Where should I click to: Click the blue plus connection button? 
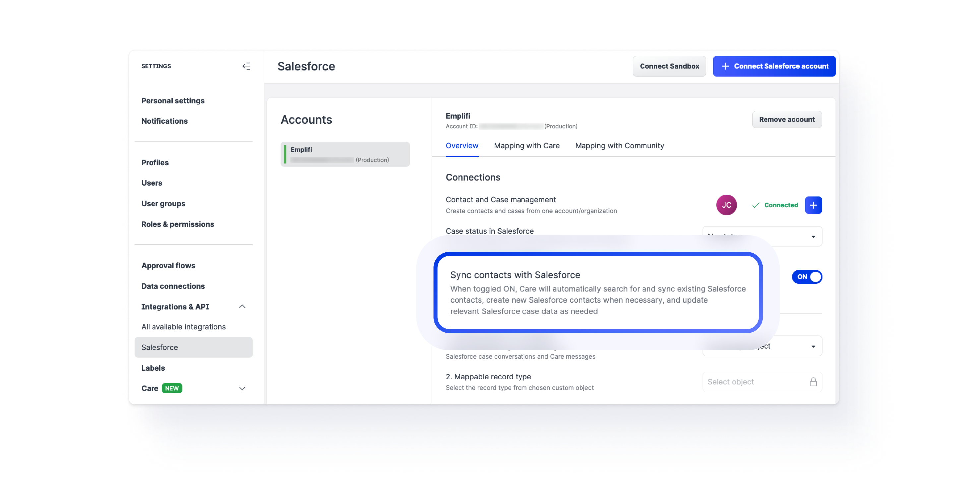(x=813, y=205)
